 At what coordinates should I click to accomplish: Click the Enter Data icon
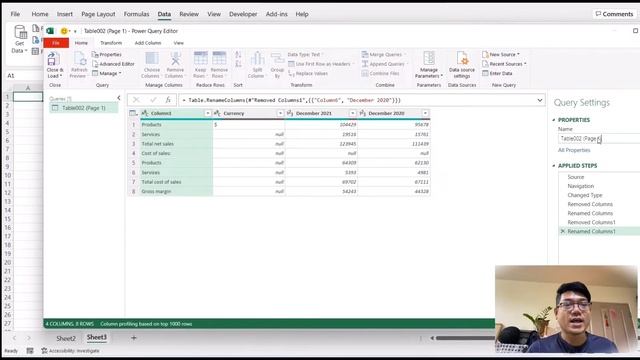[x=485, y=73]
